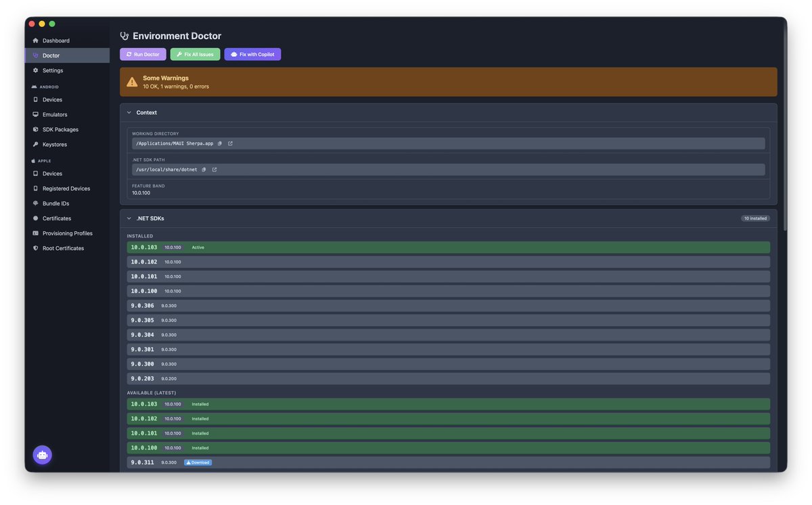Click available 10.0.101 Installed label
This screenshot has height=505, width=812.
200,433
